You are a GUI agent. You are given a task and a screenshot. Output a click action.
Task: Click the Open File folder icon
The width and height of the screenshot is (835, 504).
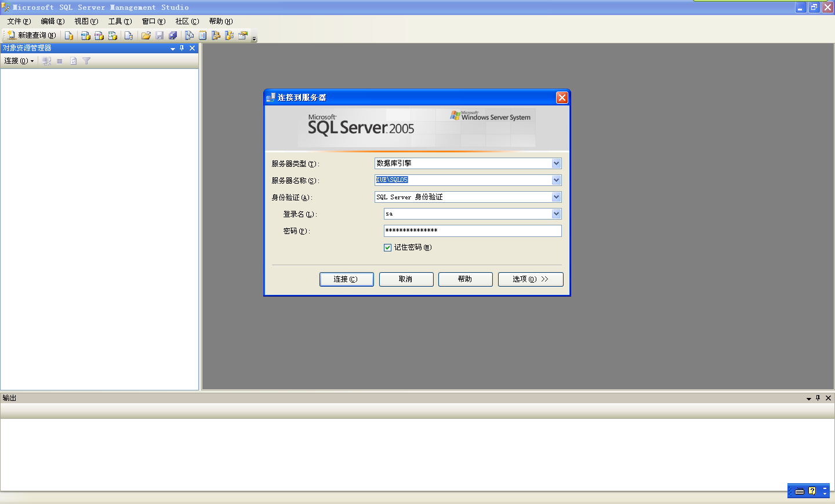[x=146, y=35]
